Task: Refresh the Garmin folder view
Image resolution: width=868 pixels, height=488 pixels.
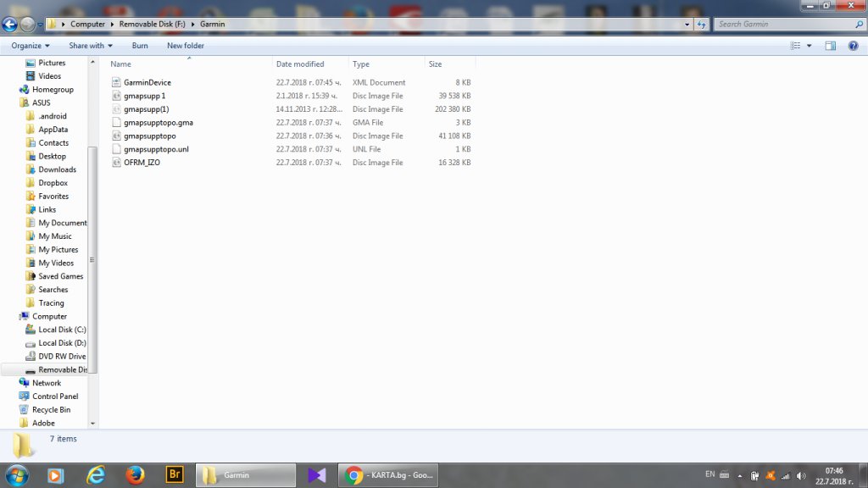Action: [x=701, y=25]
